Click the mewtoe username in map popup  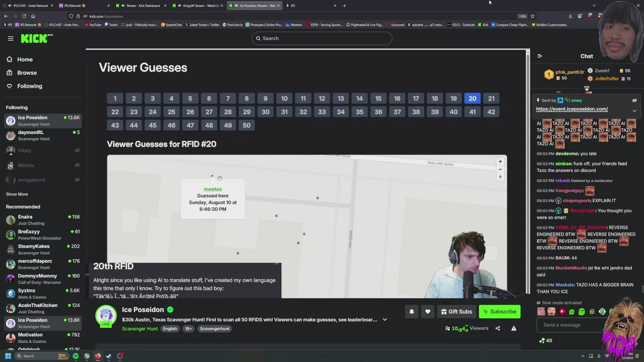(x=213, y=189)
